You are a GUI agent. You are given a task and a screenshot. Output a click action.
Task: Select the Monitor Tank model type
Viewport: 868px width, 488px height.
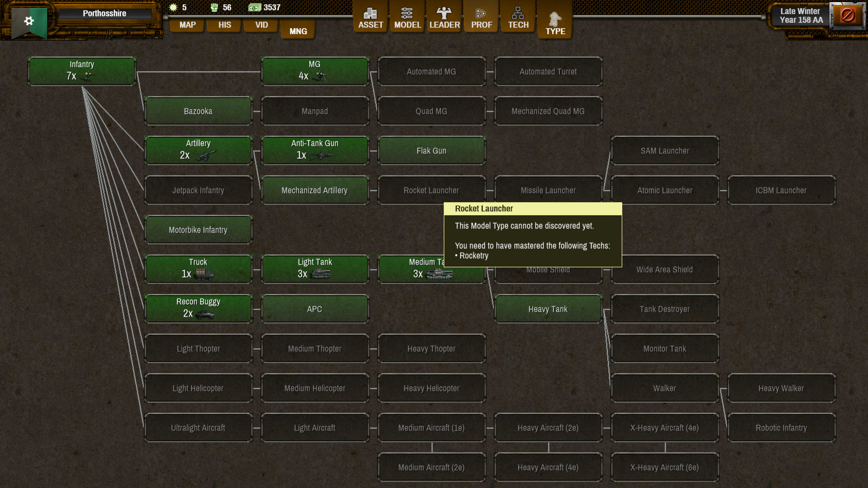pos(665,348)
